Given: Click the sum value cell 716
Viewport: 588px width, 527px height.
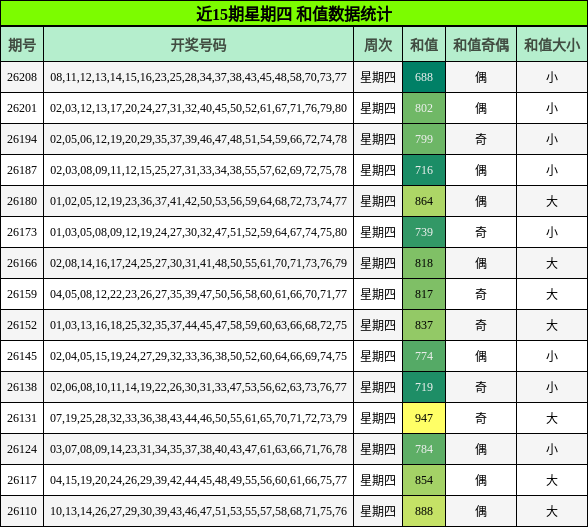Looking at the screenshot, I should (x=424, y=170).
